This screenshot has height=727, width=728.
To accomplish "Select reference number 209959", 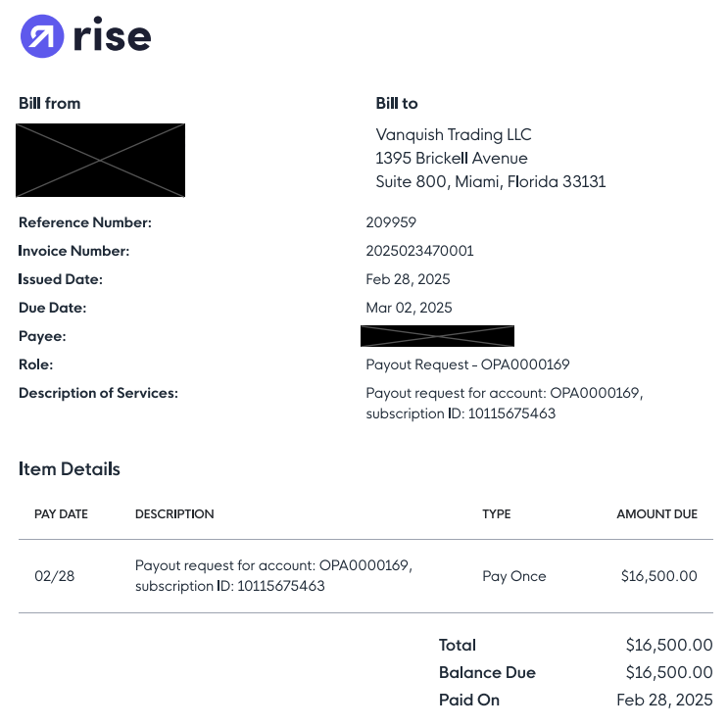I will [x=391, y=222].
